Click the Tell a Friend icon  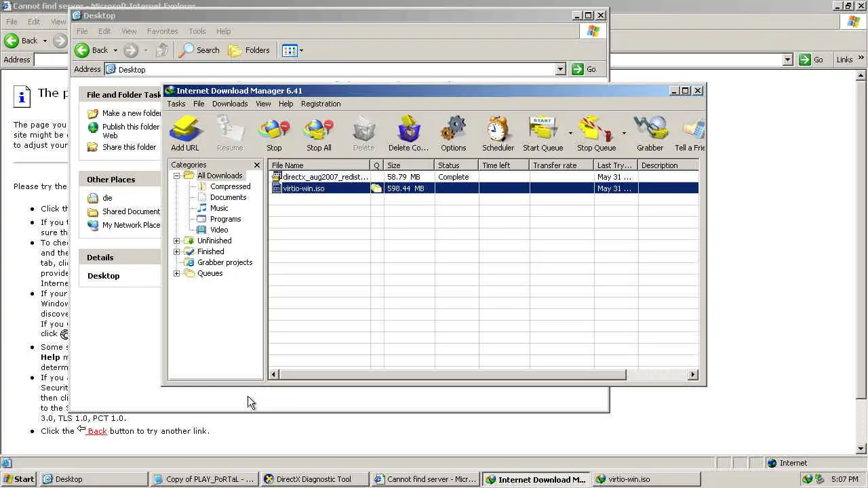pyautogui.click(x=690, y=134)
